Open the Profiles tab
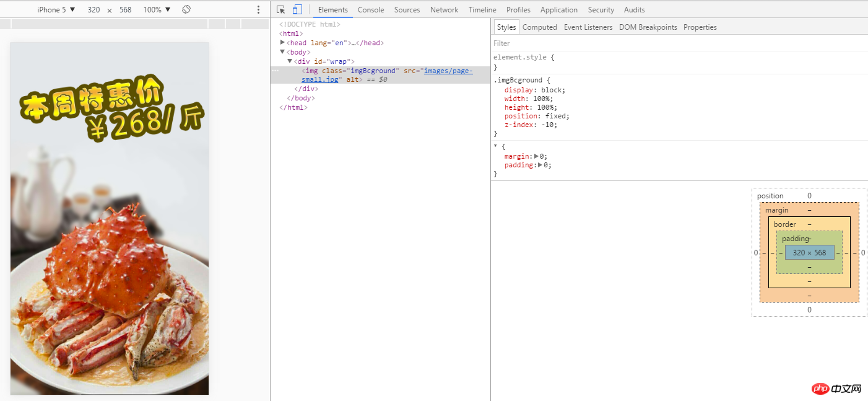Screen dimensions: 868x401 pyautogui.click(x=518, y=10)
